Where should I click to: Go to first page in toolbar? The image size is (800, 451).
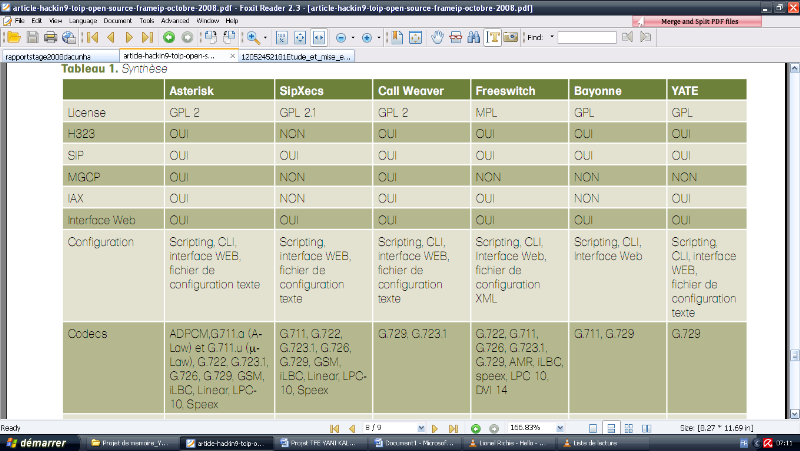[x=92, y=37]
